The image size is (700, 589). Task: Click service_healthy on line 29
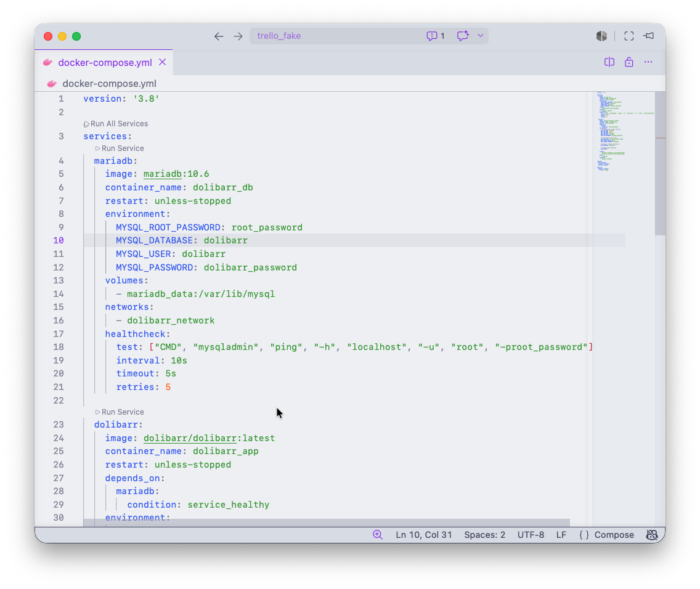(228, 505)
